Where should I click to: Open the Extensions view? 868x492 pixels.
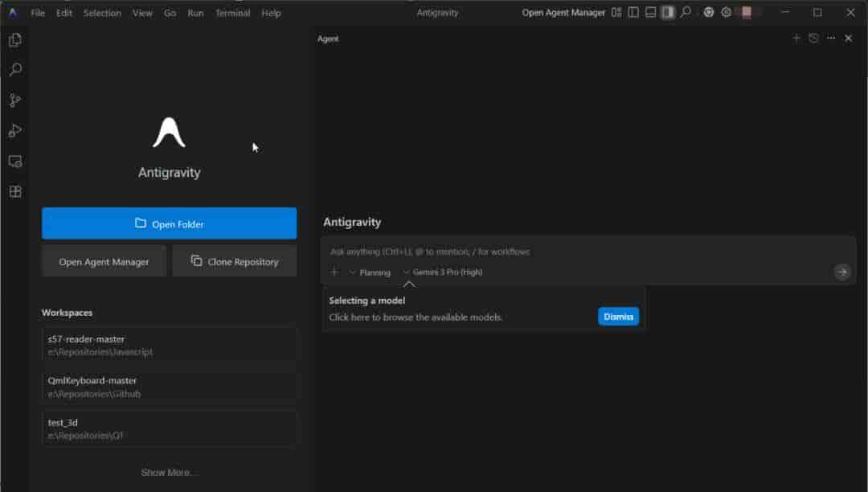click(x=15, y=191)
